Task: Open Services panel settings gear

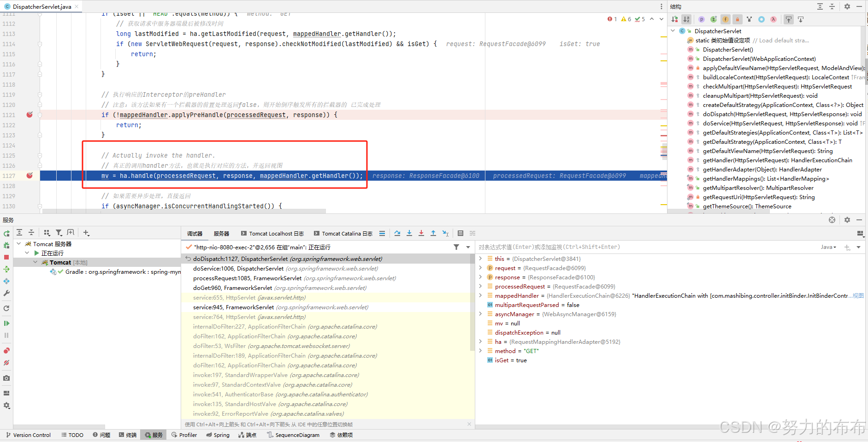Action: 847,220
